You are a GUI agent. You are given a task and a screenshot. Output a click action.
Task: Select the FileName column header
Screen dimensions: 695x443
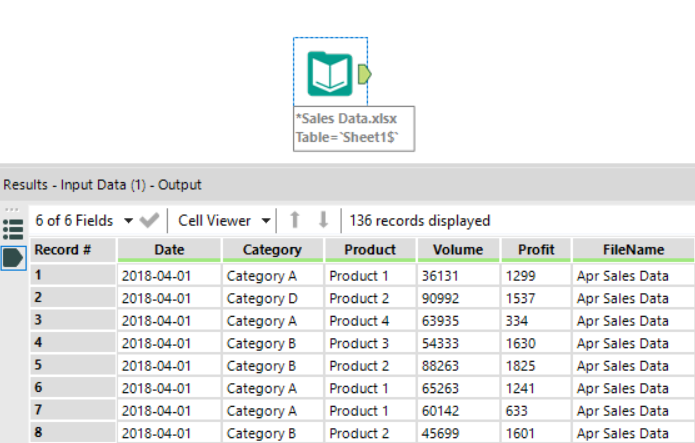(x=633, y=250)
